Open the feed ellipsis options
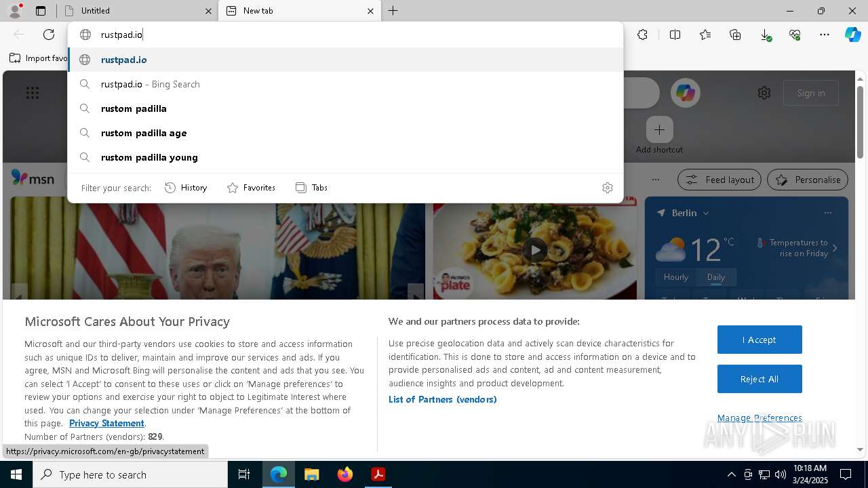 click(655, 180)
